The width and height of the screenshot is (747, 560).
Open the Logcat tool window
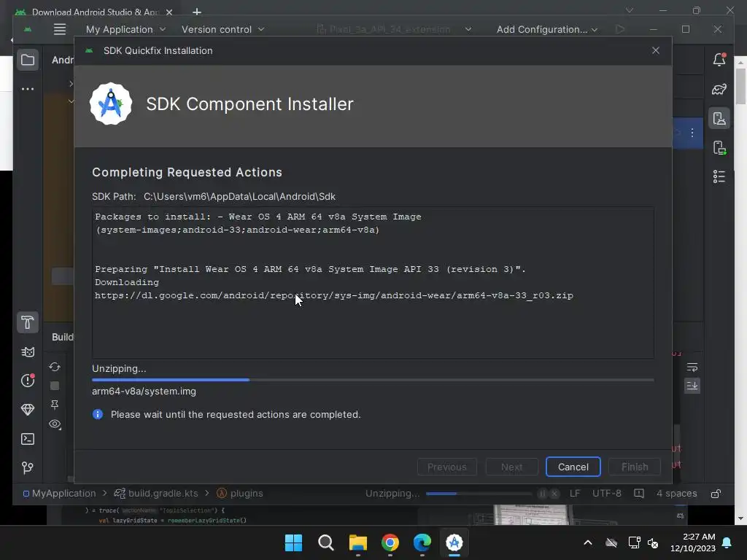[x=28, y=352]
